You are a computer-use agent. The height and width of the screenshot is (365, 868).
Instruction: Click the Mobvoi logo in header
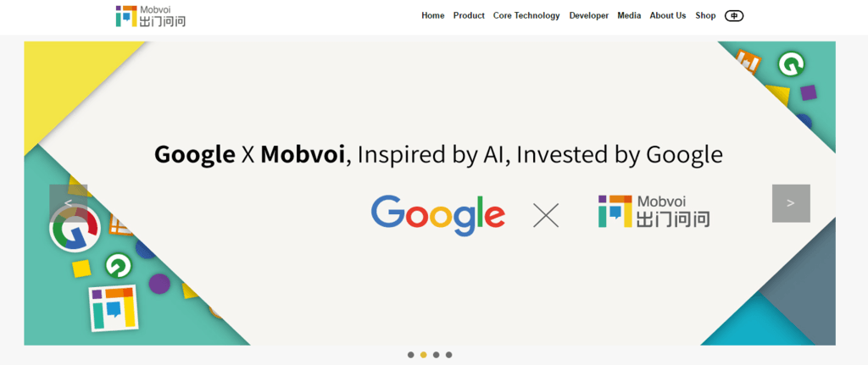tap(150, 15)
